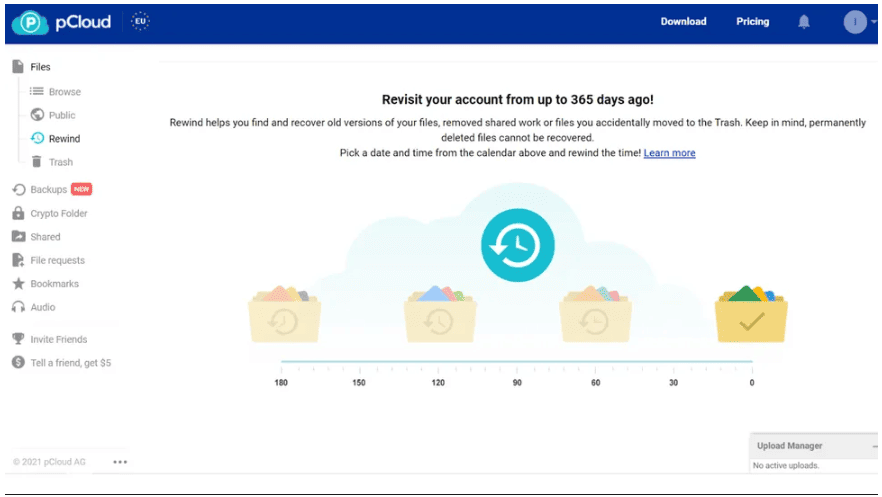Click the Browse list icon
This screenshot has height=497, width=882.
(x=37, y=91)
